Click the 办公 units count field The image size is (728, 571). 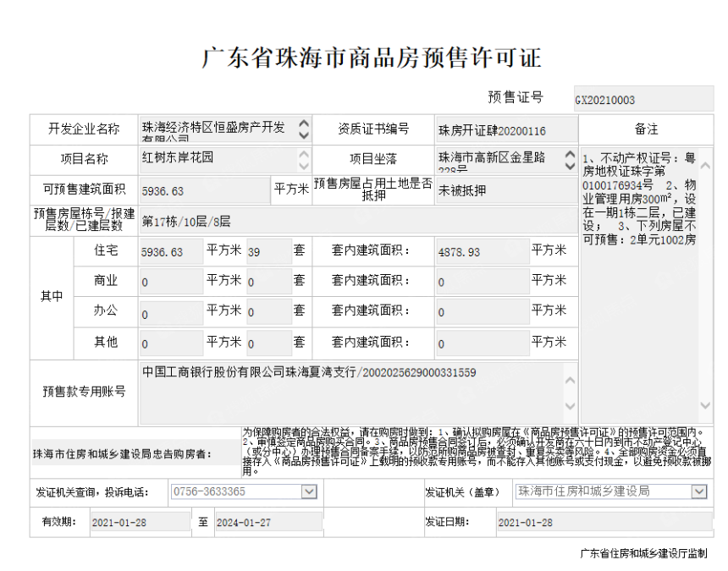point(269,312)
